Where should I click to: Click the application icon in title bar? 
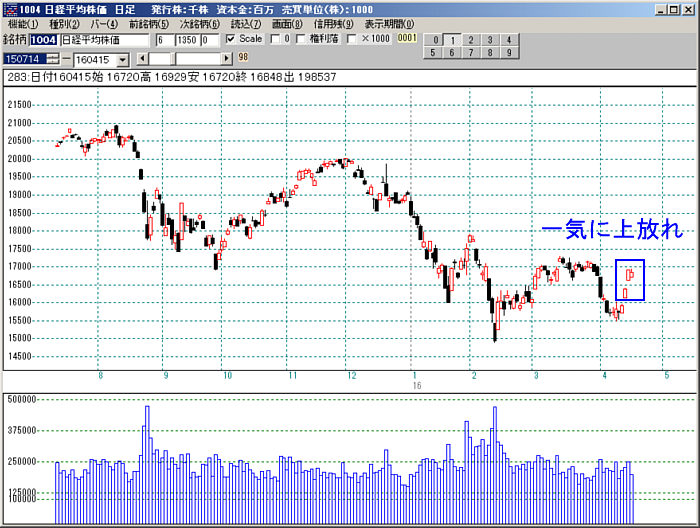9,8
